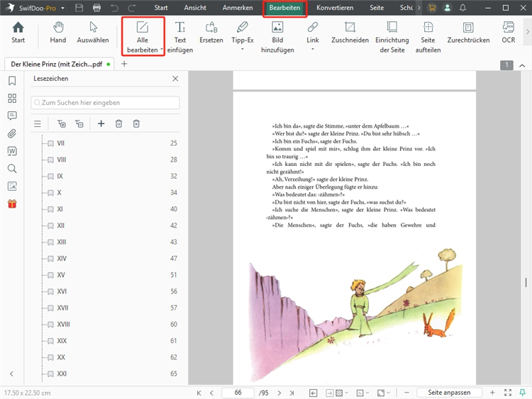Open SwifDoo-Pro app menu arrow
Viewport: 532px width, 399px height.
pos(62,8)
